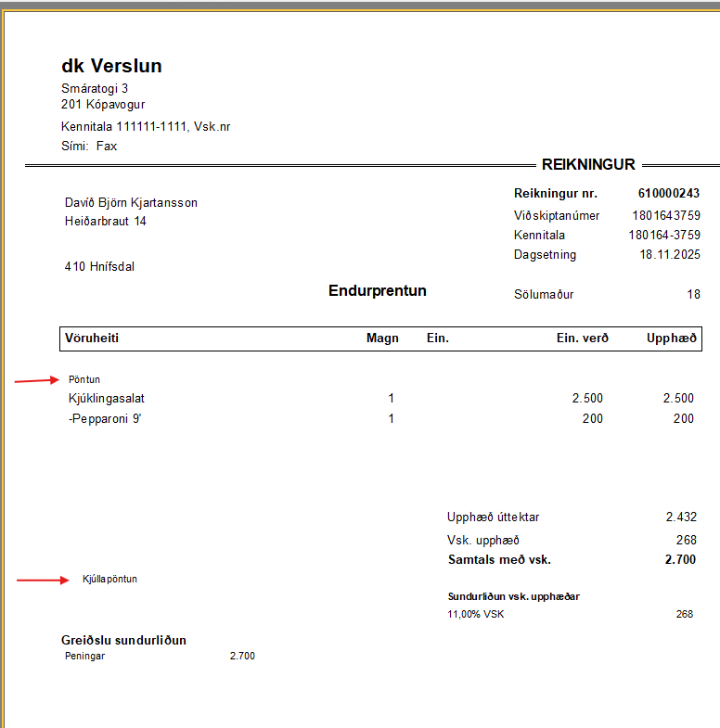Click the dk Verslun company heading
The height and width of the screenshot is (728, 720).
111,66
